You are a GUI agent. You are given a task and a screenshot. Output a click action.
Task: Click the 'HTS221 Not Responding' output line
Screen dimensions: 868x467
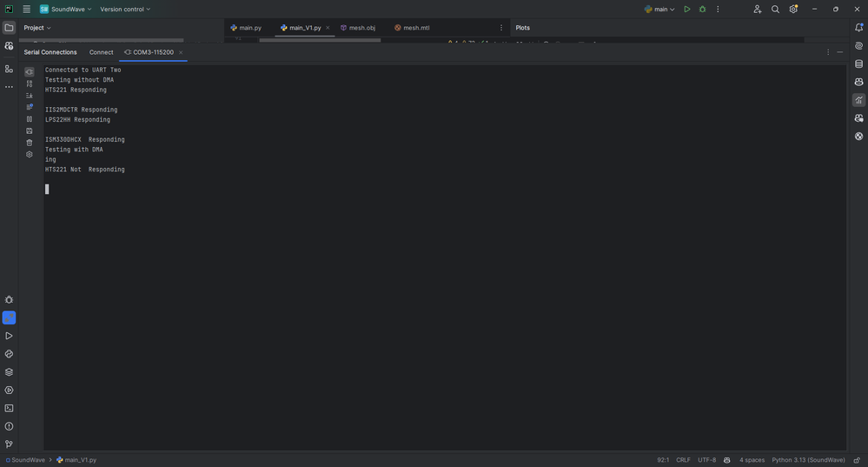[x=84, y=170]
